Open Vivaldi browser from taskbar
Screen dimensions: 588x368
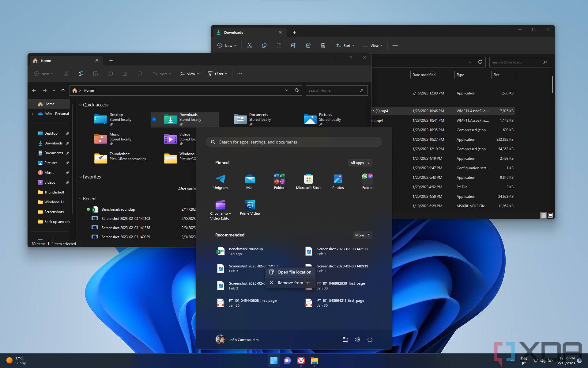(x=301, y=361)
